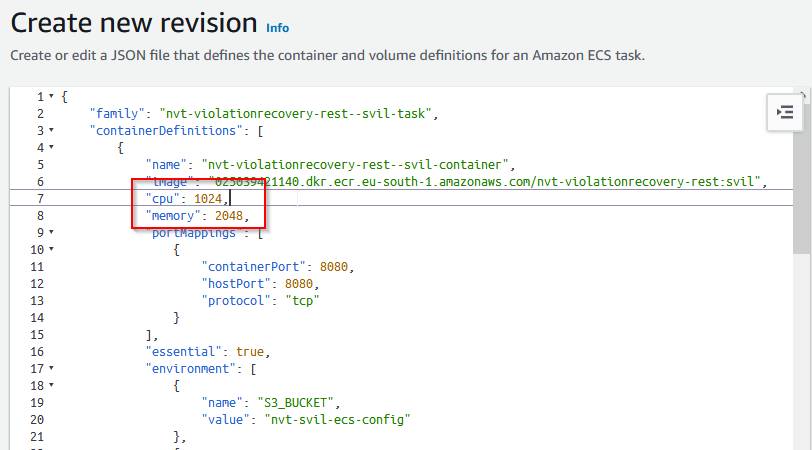Click the containerPort value 8080
The image size is (812, 450).
click(x=336, y=267)
